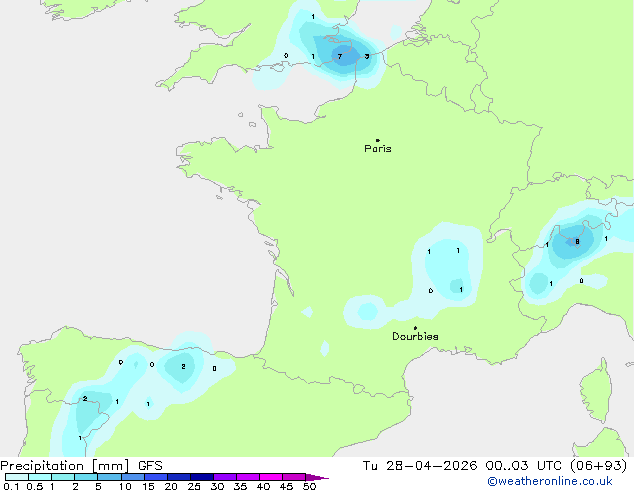Viewport: 634px width, 490px height.
Task: Pick the 25–30 mm navy legend swatch
Action: (x=201, y=477)
